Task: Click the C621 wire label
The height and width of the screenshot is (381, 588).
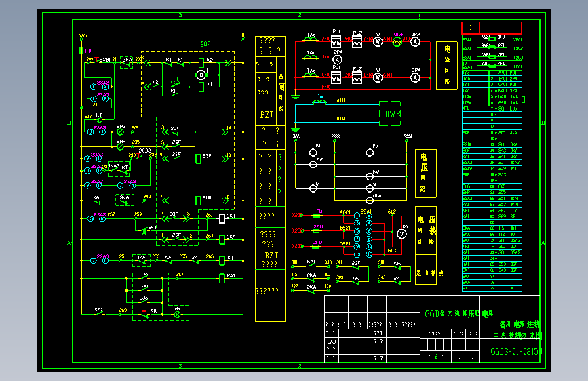Action: 345,244
